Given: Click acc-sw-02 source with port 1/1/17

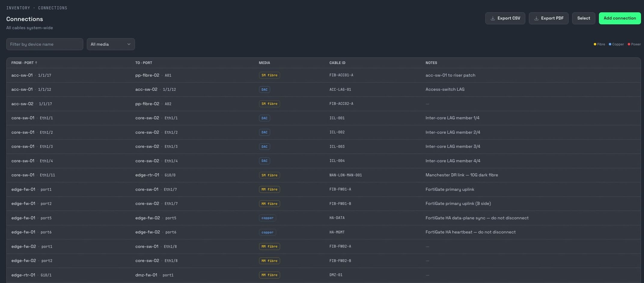Looking at the screenshot, I should (23, 104).
